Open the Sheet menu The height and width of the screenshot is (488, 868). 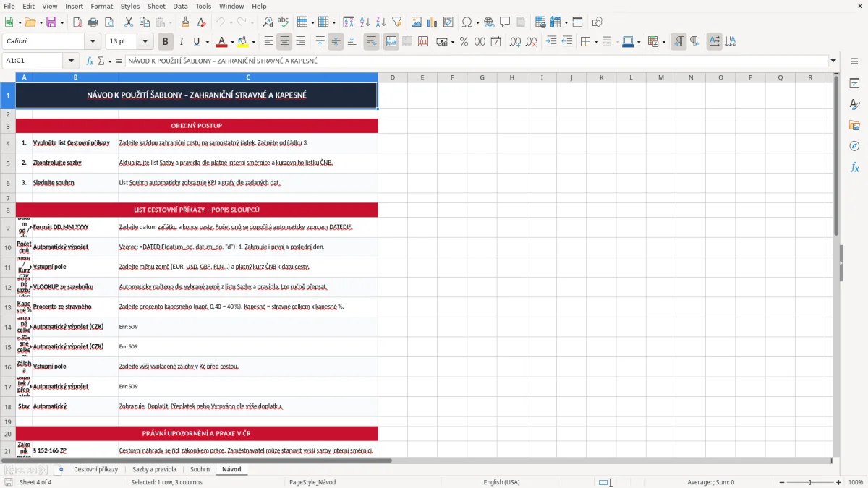[x=156, y=6]
